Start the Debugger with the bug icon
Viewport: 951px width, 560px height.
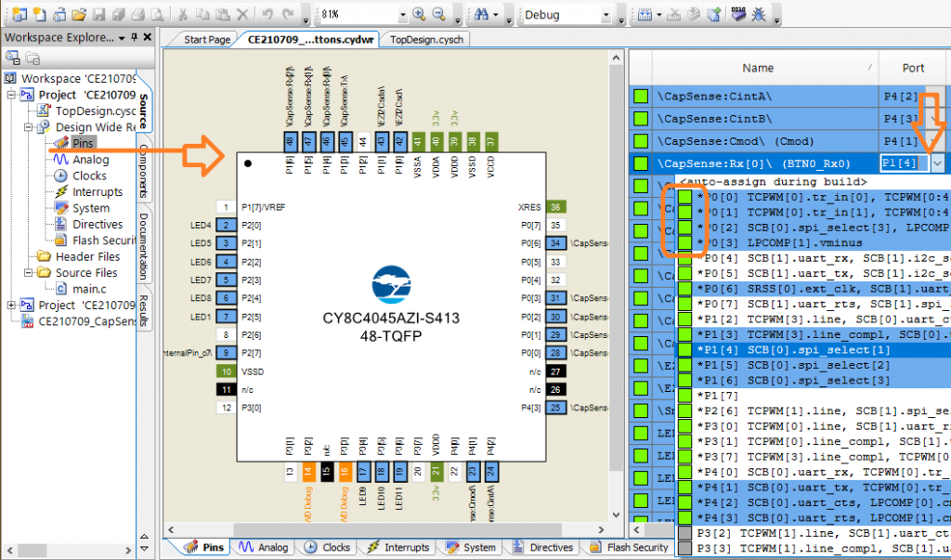(759, 16)
